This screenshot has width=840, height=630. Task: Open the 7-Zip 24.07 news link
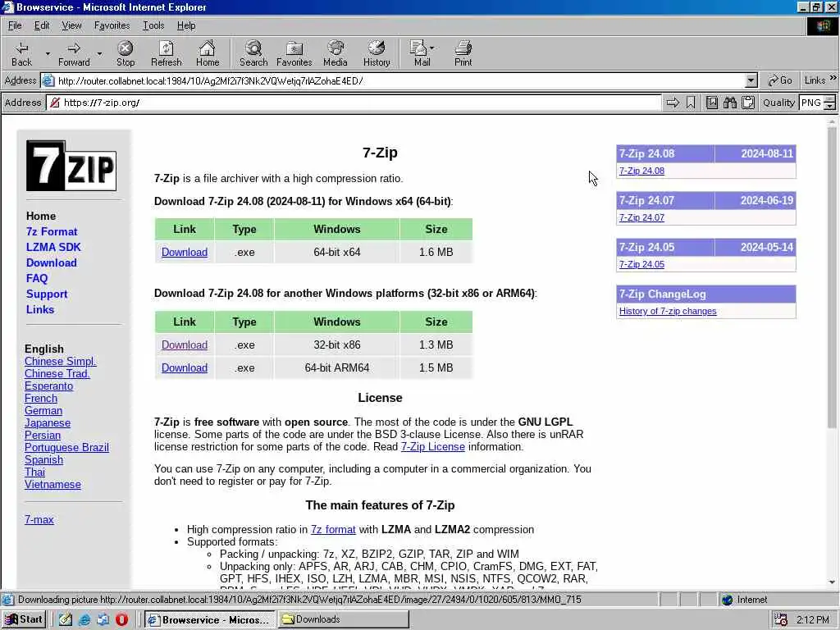[x=641, y=217]
